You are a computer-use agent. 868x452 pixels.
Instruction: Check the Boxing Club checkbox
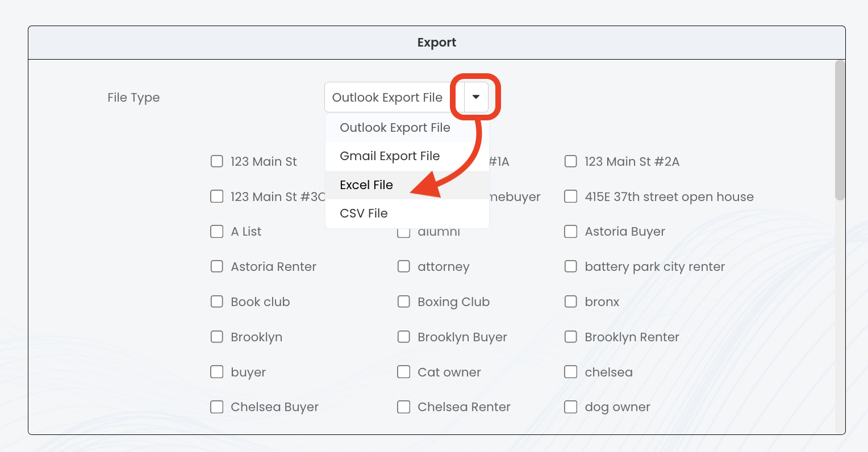click(x=404, y=302)
